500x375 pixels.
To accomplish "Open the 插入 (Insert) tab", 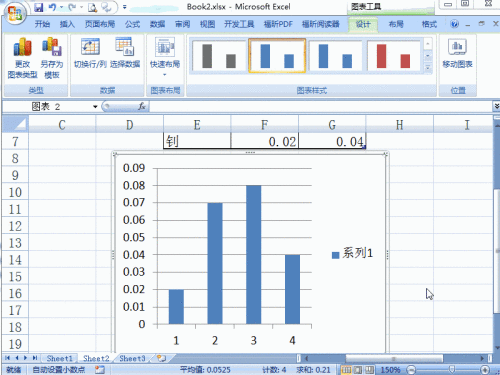I will click(67, 24).
